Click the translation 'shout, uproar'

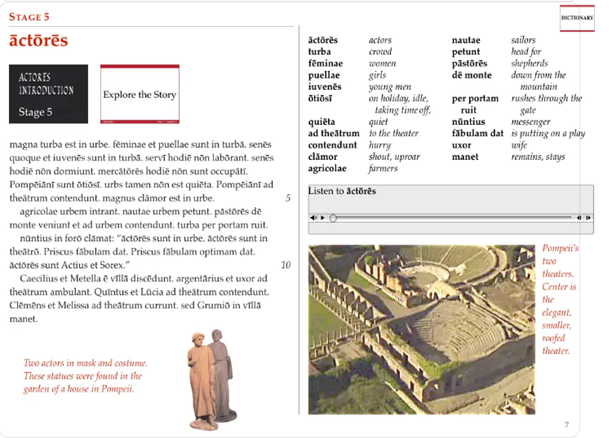pos(394,157)
